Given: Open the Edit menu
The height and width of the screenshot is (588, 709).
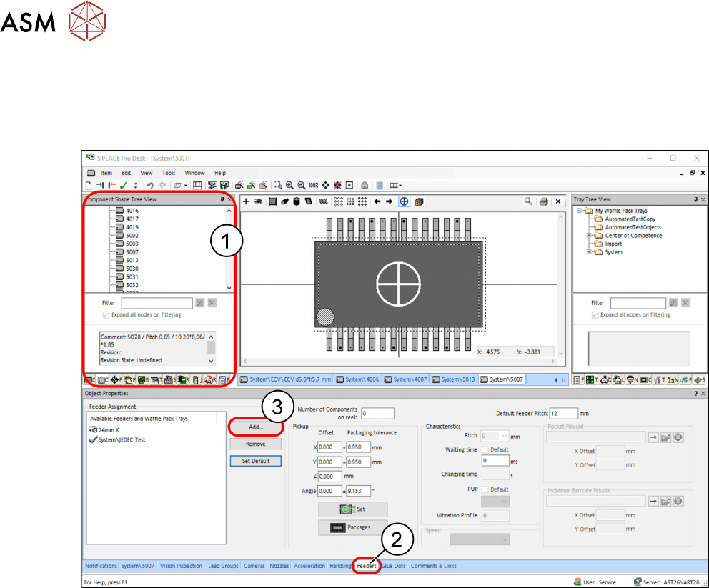Looking at the screenshot, I should coord(127,173).
